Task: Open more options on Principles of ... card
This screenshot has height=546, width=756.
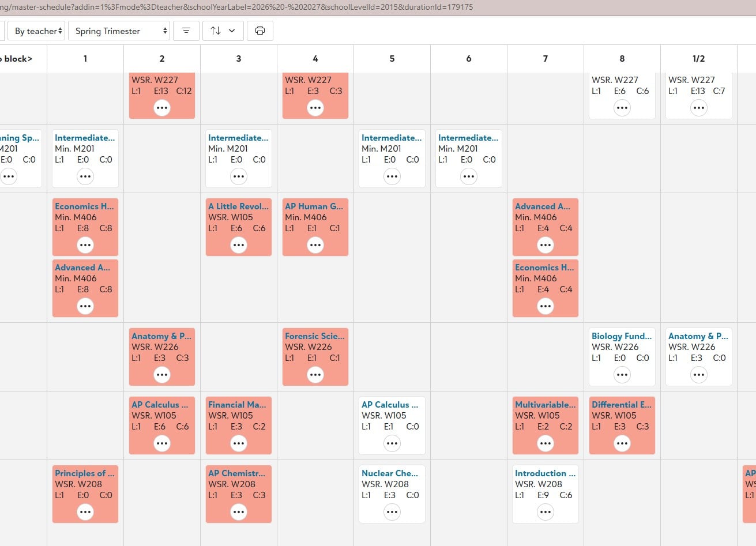Action: point(85,512)
